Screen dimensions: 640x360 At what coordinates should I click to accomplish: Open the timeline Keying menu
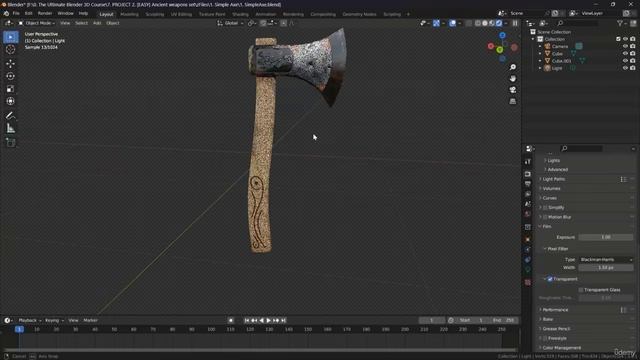pos(53,321)
